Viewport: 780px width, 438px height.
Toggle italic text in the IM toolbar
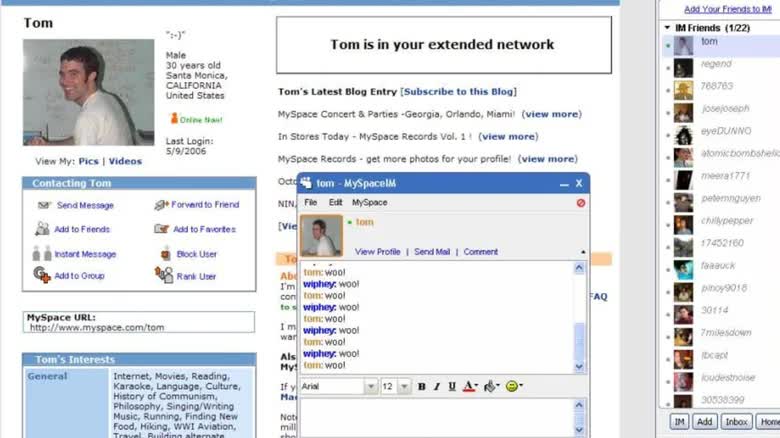[x=437, y=386]
